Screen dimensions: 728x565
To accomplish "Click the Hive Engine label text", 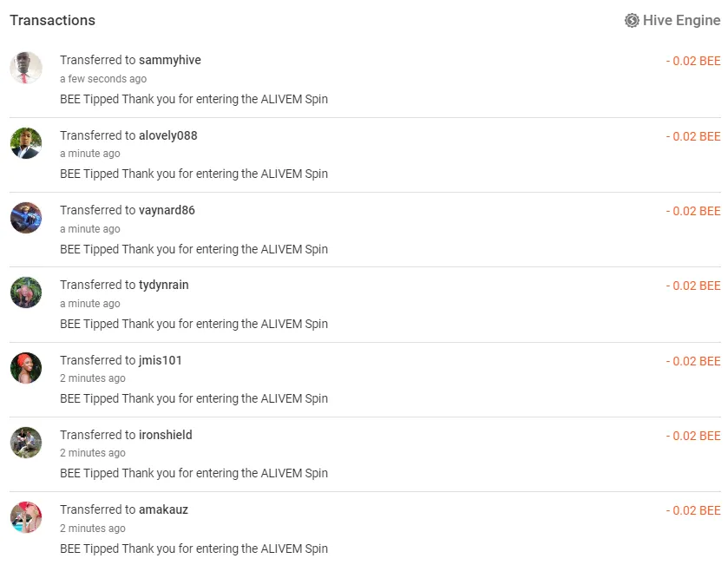I will click(681, 20).
